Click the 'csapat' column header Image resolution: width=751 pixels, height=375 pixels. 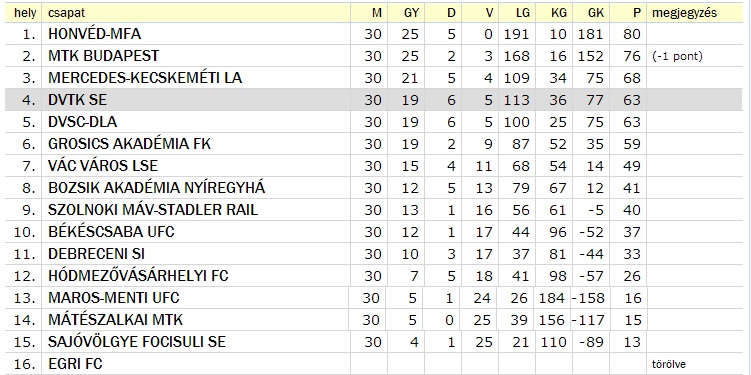click(x=63, y=13)
